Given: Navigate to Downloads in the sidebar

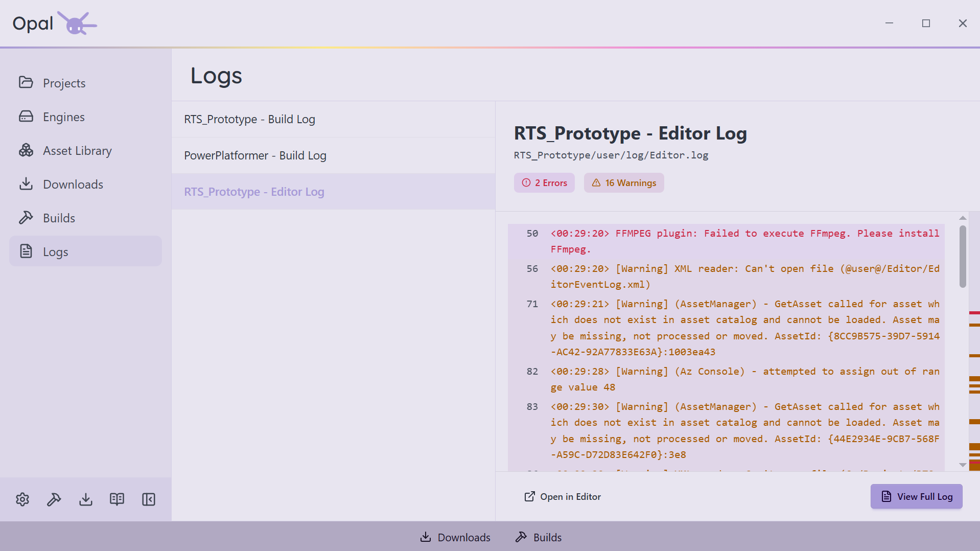Looking at the screenshot, I should click(85, 184).
